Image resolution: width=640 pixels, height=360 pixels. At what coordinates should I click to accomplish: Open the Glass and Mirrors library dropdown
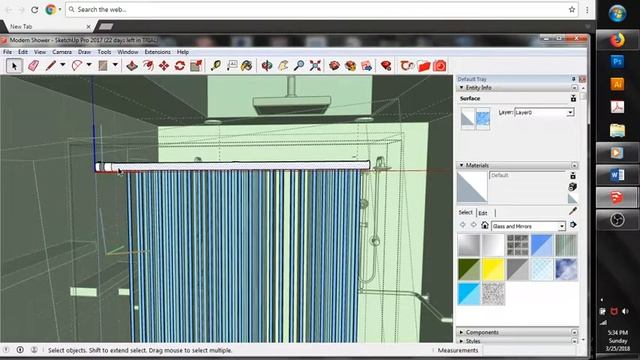click(x=562, y=226)
